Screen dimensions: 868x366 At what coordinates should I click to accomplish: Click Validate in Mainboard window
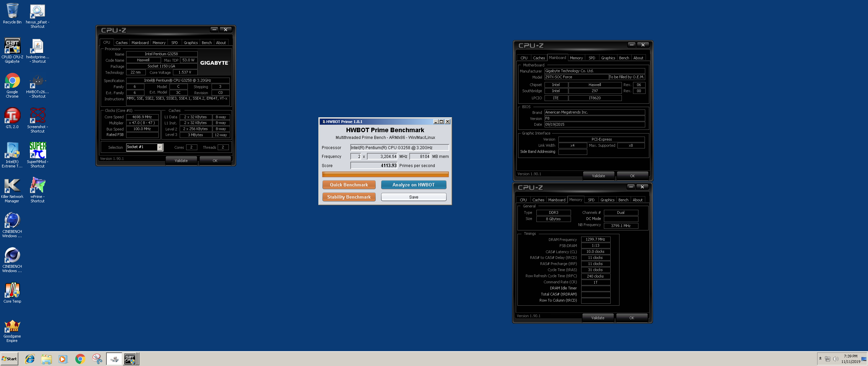[x=598, y=176]
